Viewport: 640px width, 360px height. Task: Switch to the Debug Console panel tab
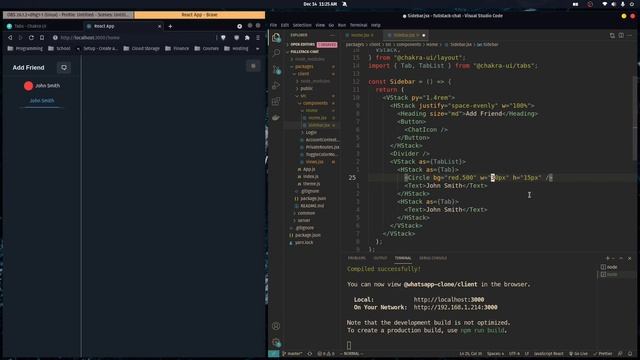(433, 258)
